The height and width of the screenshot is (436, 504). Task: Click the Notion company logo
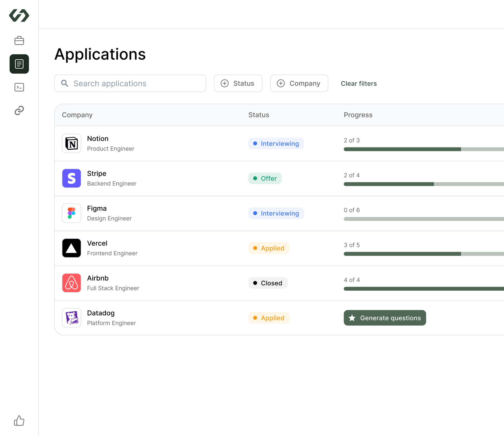tap(71, 143)
